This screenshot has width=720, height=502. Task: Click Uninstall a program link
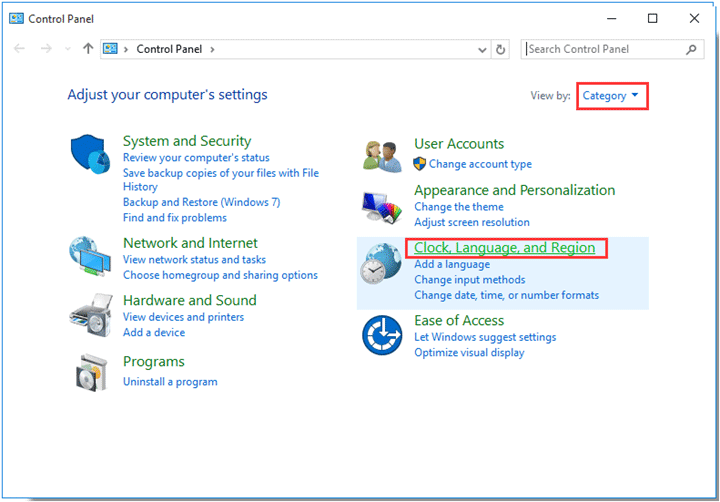coord(170,382)
